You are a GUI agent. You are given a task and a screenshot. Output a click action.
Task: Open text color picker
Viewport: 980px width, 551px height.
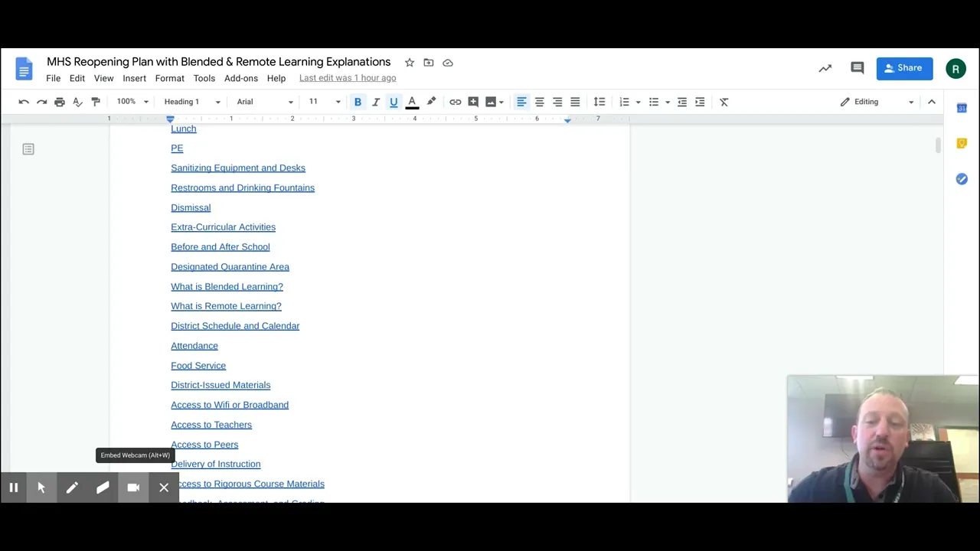pyautogui.click(x=412, y=102)
